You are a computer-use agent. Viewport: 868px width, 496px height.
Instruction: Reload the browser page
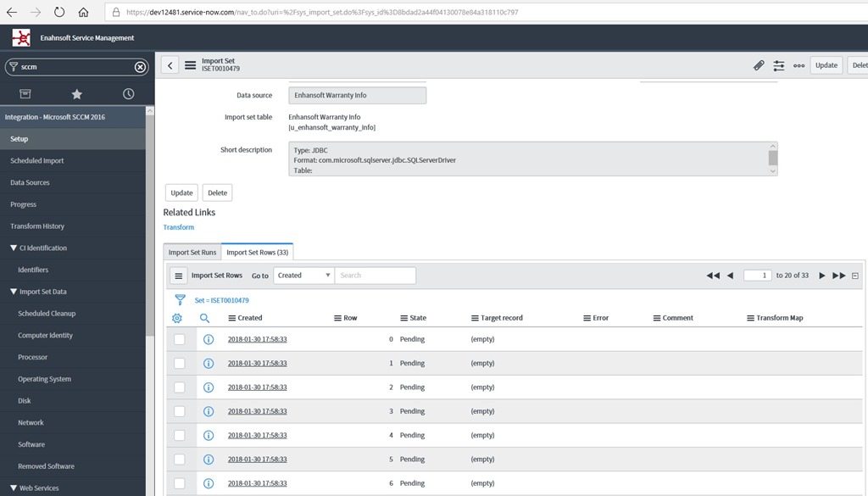tap(59, 12)
